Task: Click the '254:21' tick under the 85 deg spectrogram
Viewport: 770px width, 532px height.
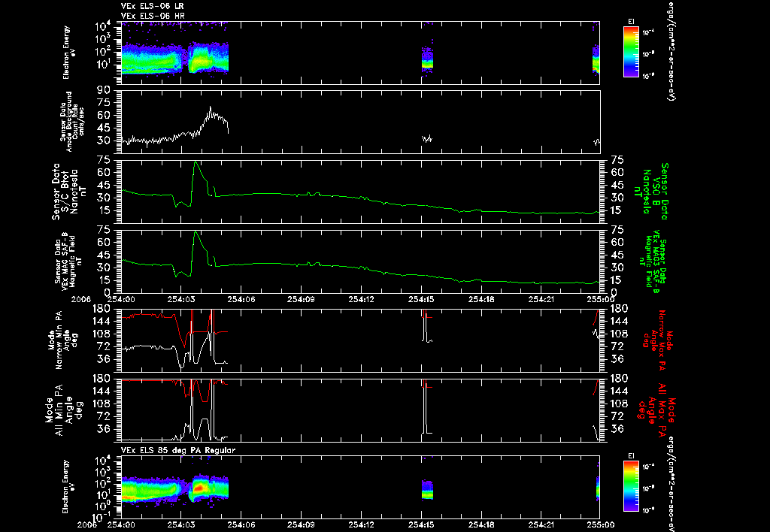Action: coord(541,524)
